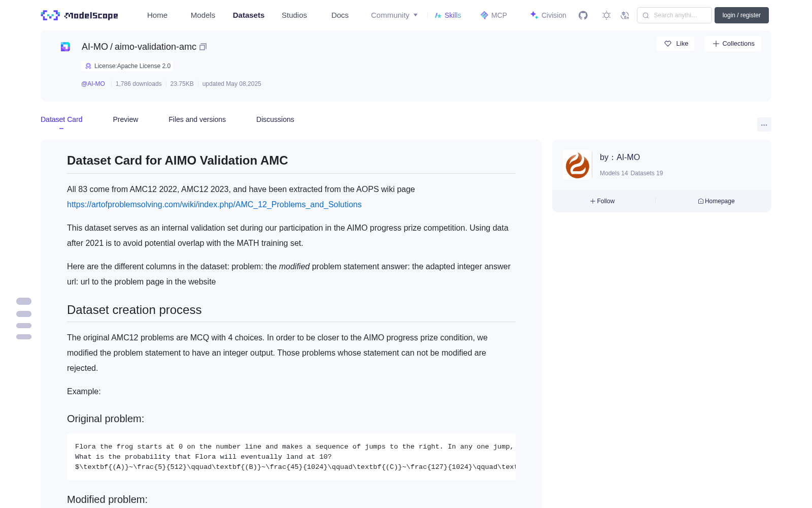812x508 pixels.
Task: Select the Dataset Card tab
Action: [61, 119]
